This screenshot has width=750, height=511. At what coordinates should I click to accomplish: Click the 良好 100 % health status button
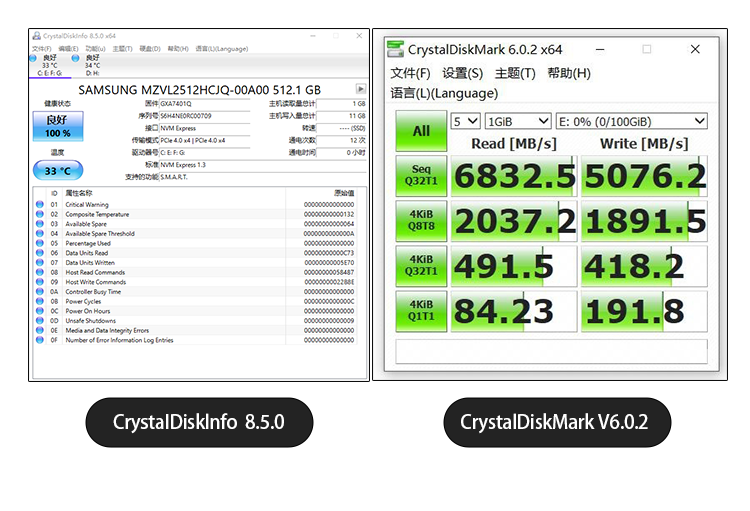(58, 126)
